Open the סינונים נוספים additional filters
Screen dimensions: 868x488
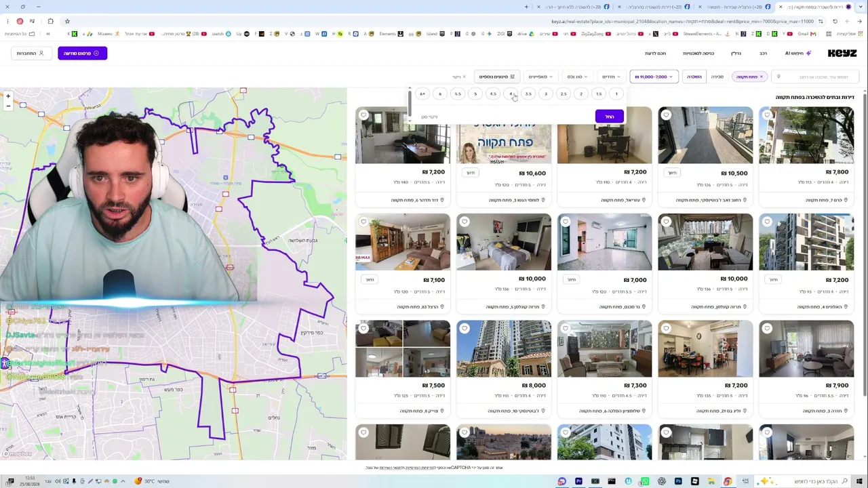496,77
